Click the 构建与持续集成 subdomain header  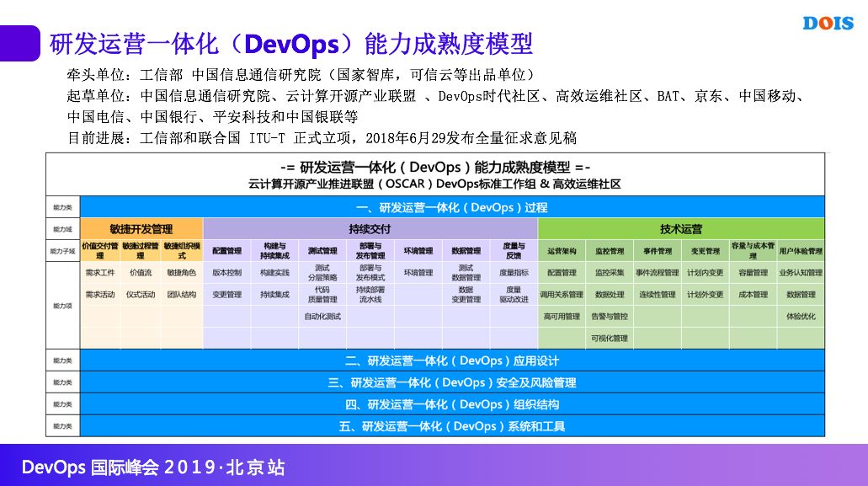tap(274, 251)
